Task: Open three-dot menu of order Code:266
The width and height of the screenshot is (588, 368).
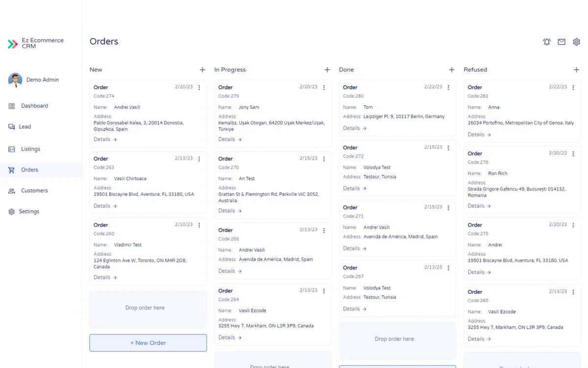Action: click(x=324, y=231)
